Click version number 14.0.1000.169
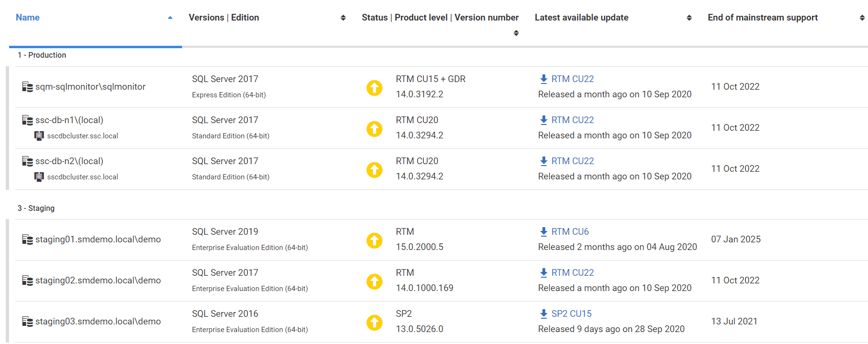Viewport: 868px width, 344px height. (x=425, y=288)
